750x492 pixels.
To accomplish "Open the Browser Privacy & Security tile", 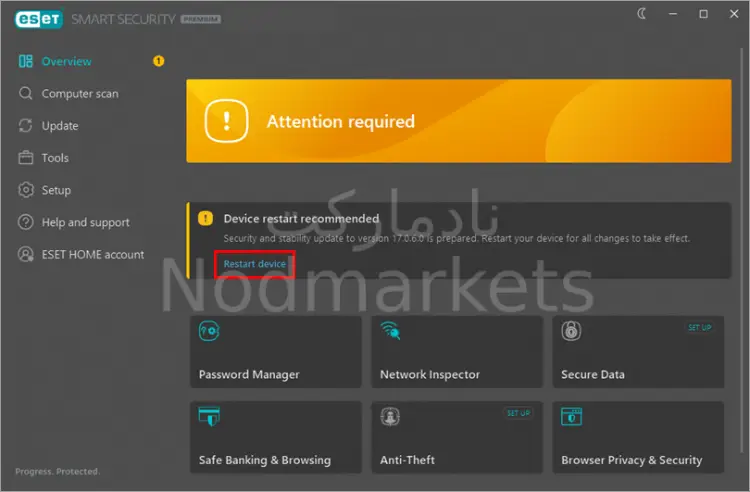I will [638, 437].
